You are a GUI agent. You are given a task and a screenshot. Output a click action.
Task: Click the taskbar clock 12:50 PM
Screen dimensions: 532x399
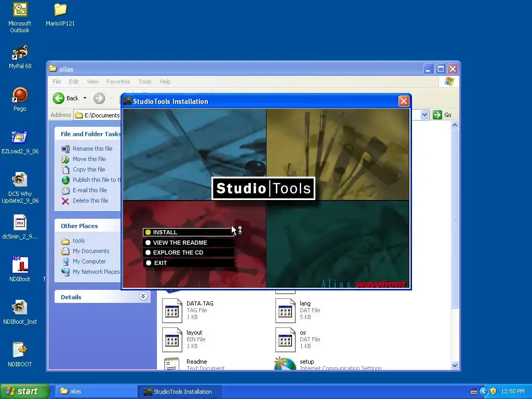point(513,391)
